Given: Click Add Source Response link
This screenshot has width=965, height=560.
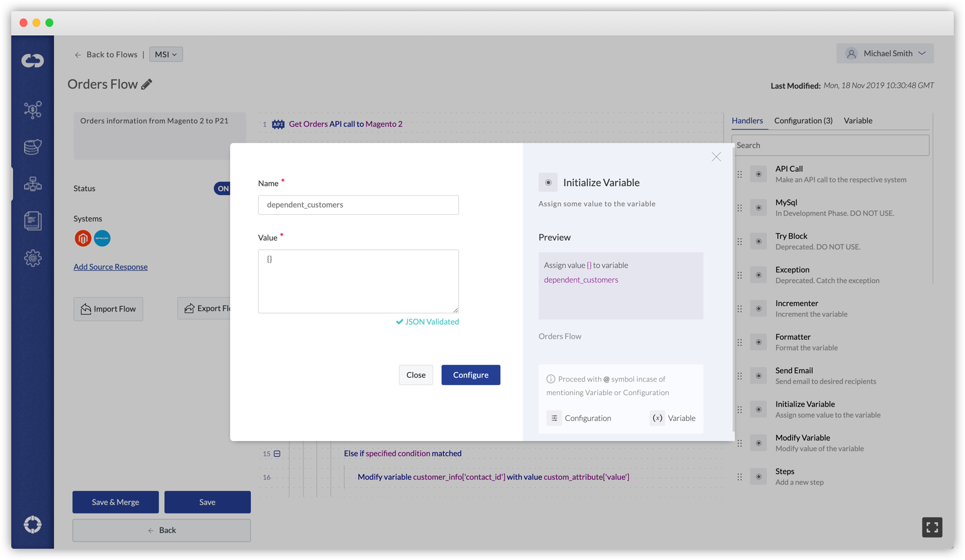Looking at the screenshot, I should coord(111,267).
